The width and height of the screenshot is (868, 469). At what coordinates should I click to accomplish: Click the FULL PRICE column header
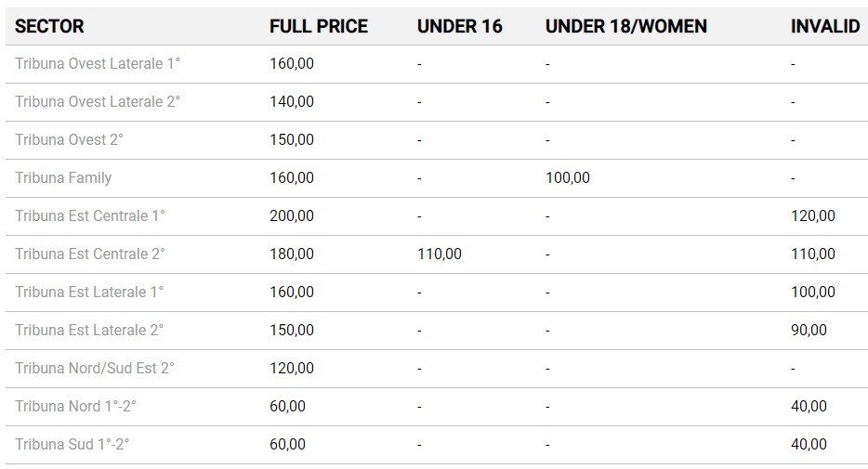point(318,26)
